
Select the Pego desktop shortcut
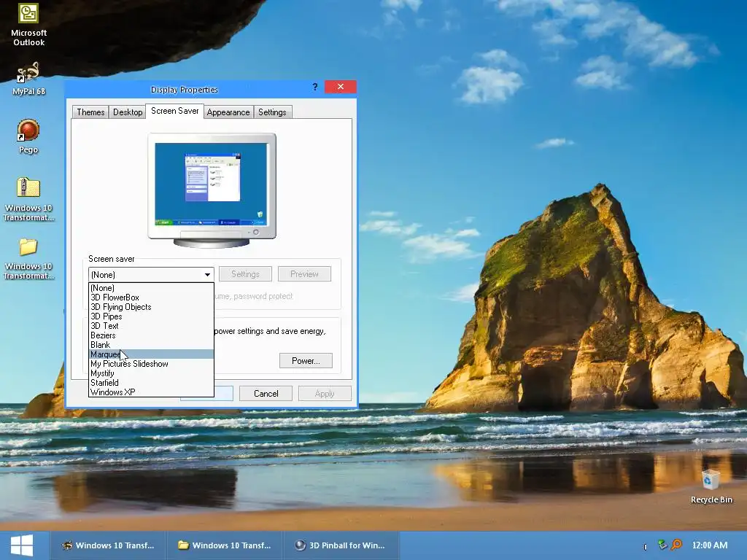click(28, 136)
